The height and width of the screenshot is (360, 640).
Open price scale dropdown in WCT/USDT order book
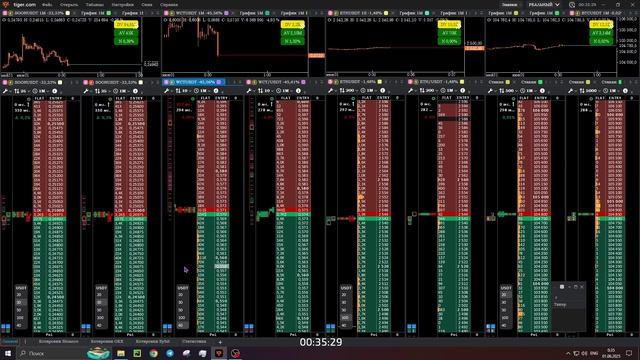265,91
